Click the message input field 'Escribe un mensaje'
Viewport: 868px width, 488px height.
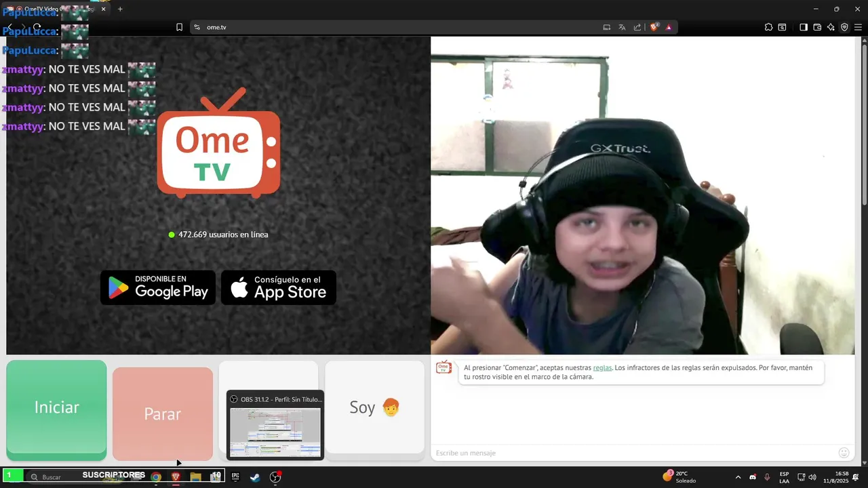(631, 453)
